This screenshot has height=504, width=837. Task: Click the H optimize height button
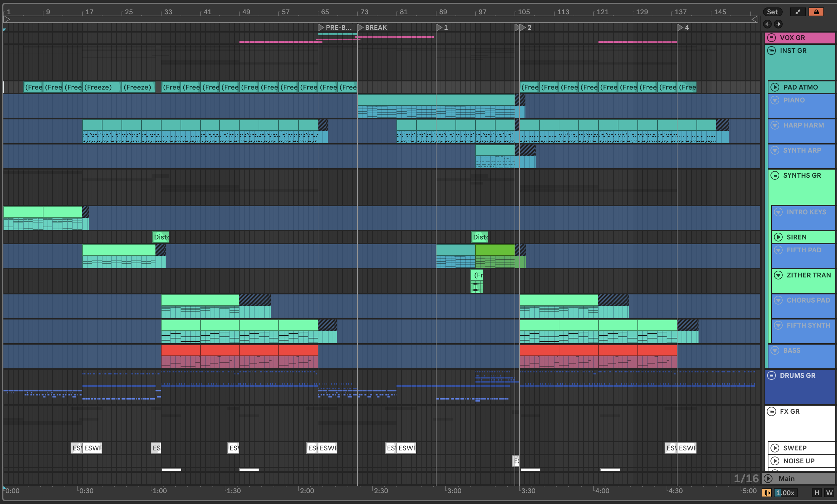pyautogui.click(x=817, y=493)
